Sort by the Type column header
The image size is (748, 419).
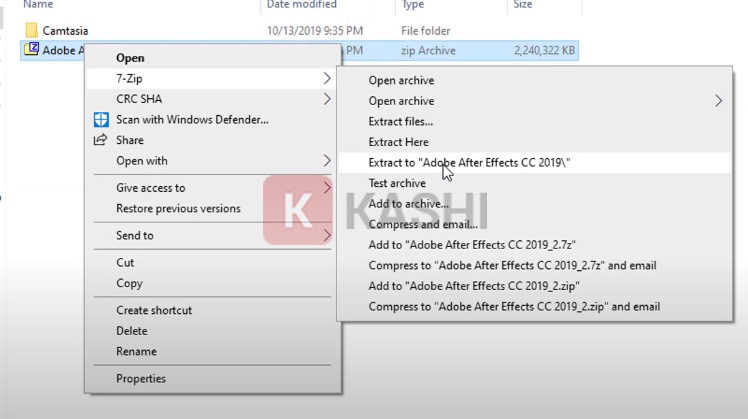coord(413,4)
